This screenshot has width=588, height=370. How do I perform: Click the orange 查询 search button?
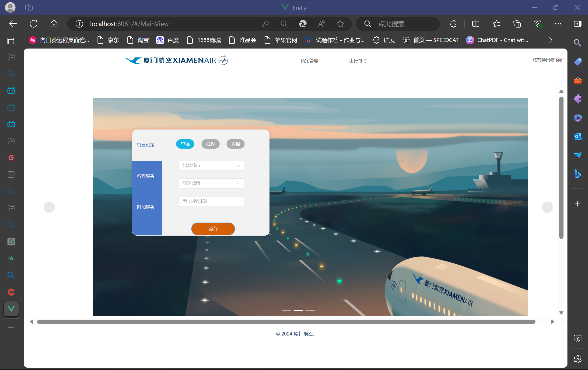pyautogui.click(x=213, y=229)
